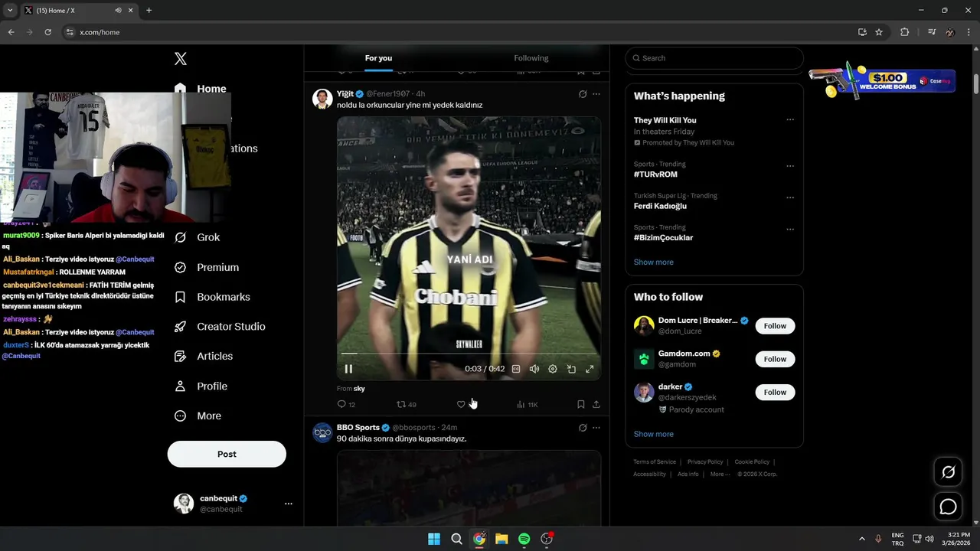Open Creator Studio in sidebar
980x551 pixels.
pyautogui.click(x=220, y=327)
